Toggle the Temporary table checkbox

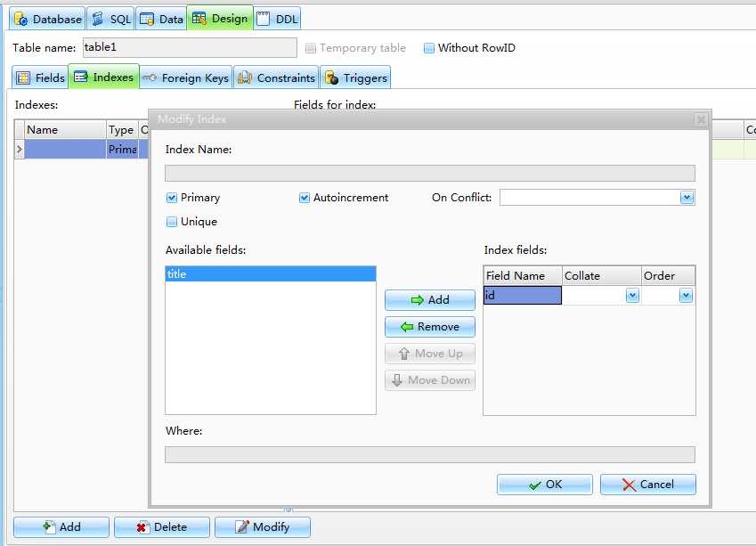point(311,48)
